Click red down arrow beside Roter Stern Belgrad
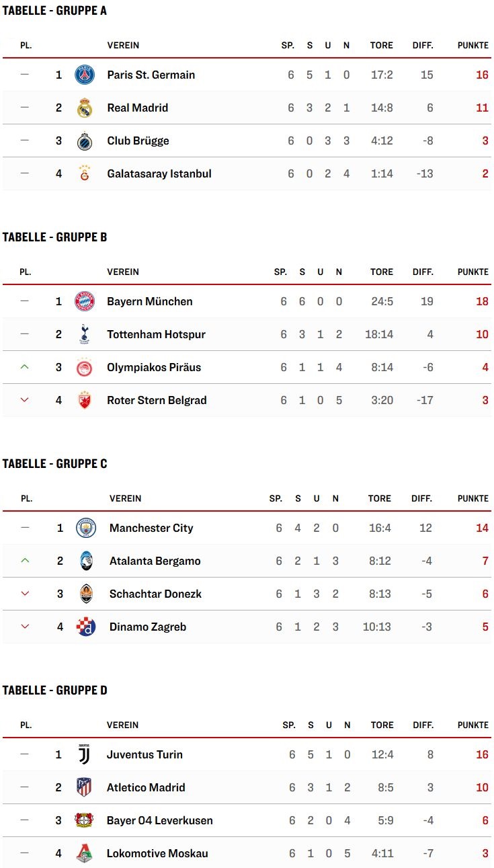This screenshot has width=494, height=868. (25, 400)
